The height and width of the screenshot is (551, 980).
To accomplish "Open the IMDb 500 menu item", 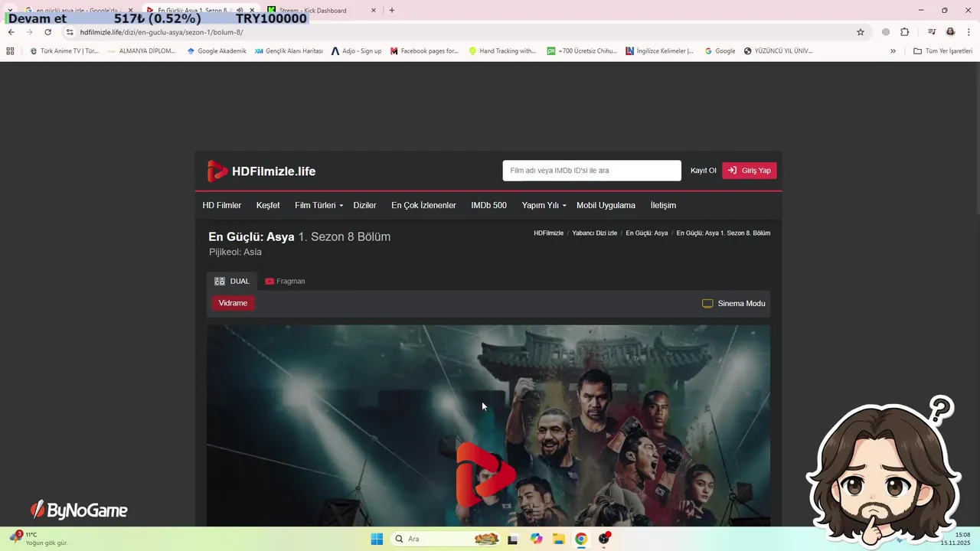I will click(488, 205).
